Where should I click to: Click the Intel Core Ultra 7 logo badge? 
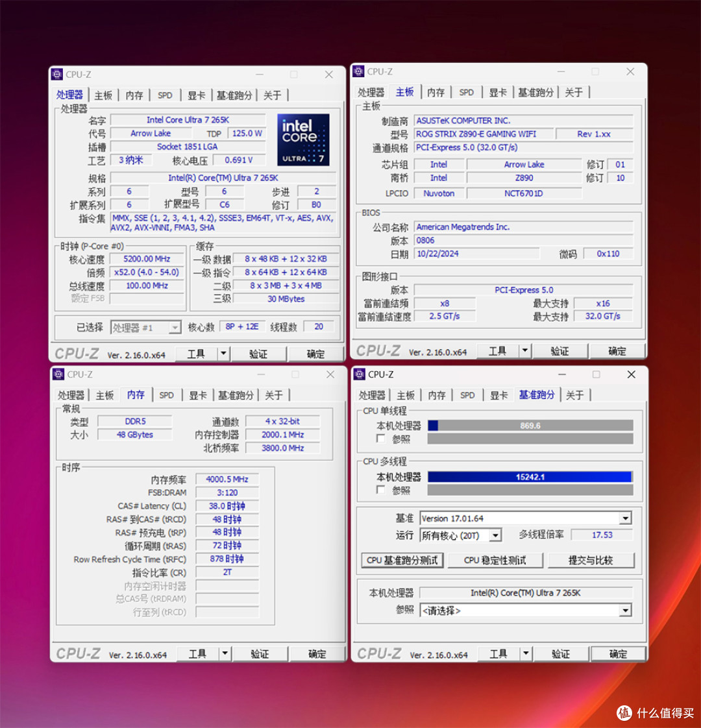click(303, 140)
